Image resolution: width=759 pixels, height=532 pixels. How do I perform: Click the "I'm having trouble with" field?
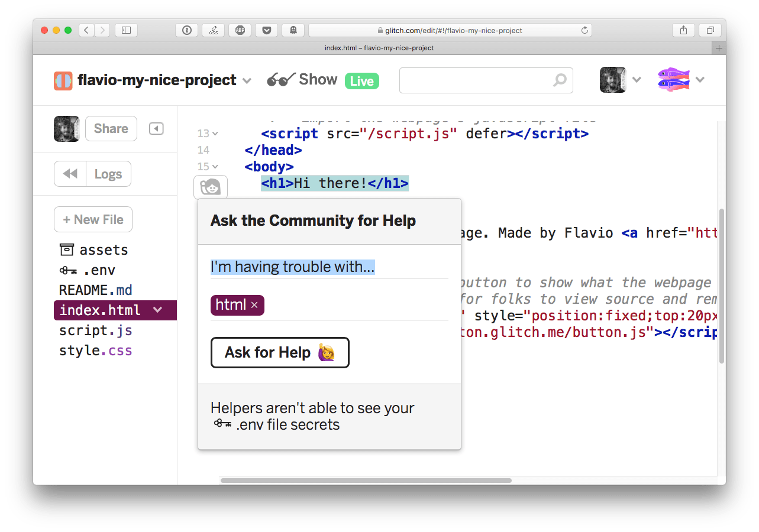328,267
